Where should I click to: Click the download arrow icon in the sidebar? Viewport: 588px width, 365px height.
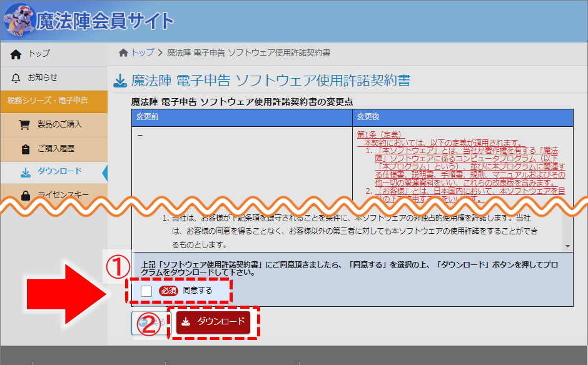click(x=25, y=172)
